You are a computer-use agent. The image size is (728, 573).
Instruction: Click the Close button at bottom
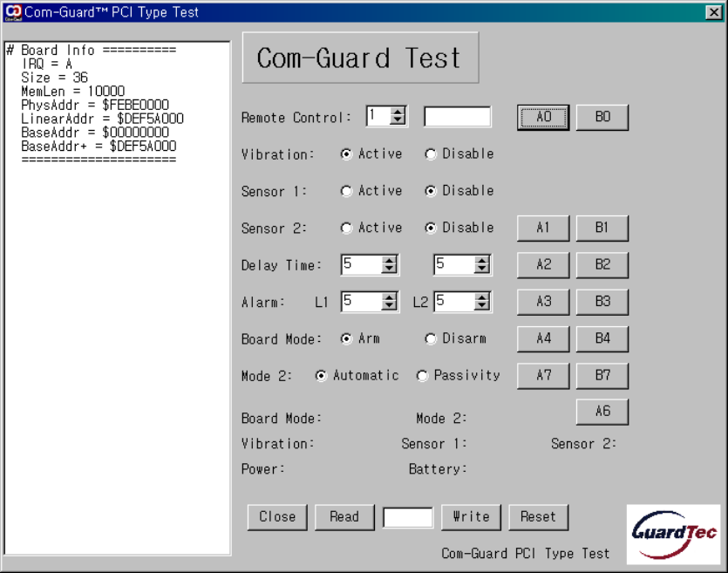[x=277, y=517]
